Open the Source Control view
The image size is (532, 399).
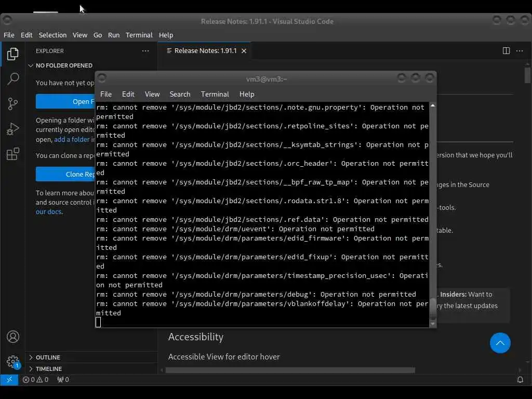point(13,104)
